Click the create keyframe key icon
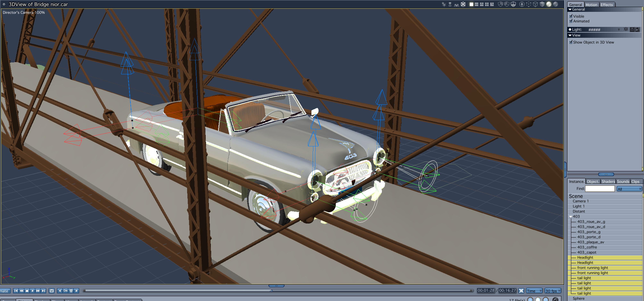The image size is (644, 301). coord(66,290)
